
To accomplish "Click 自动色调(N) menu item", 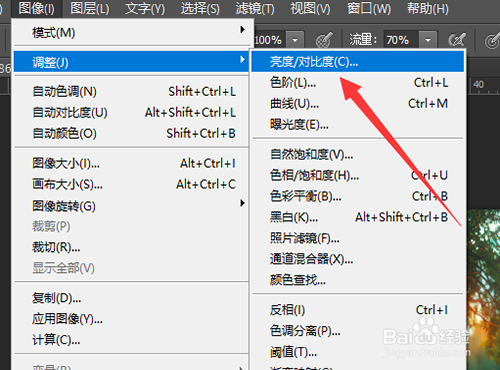I will click(x=132, y=91).
